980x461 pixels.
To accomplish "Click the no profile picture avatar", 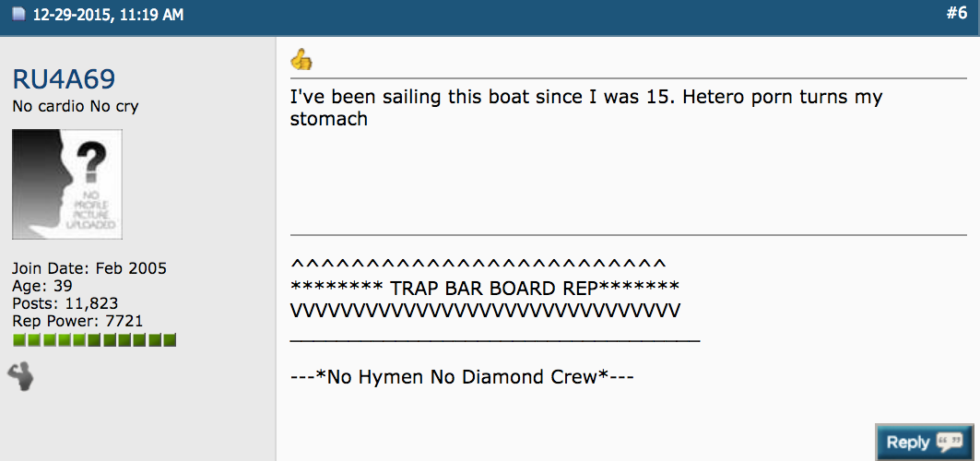I will [x=67, y=184].
